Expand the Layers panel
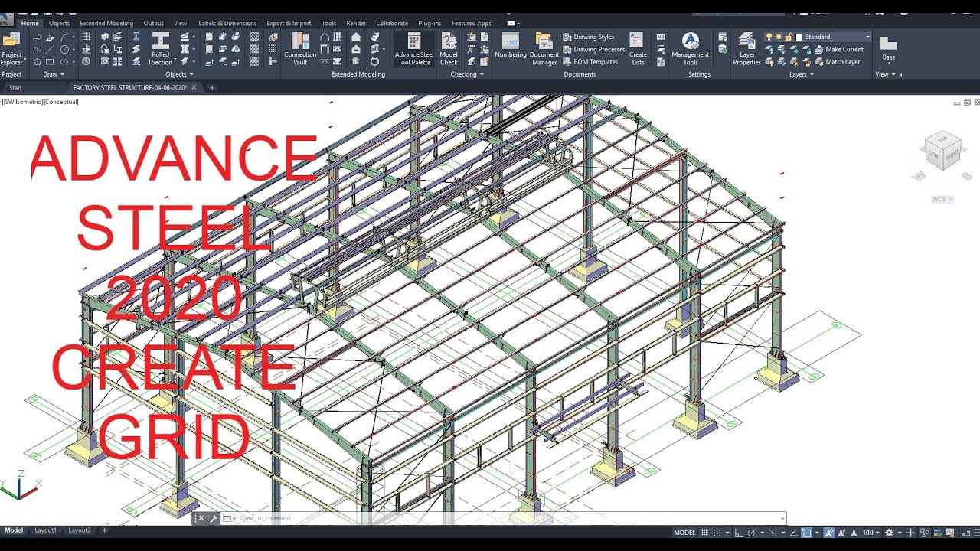980x551 pixels. click(x=801, y=74)
